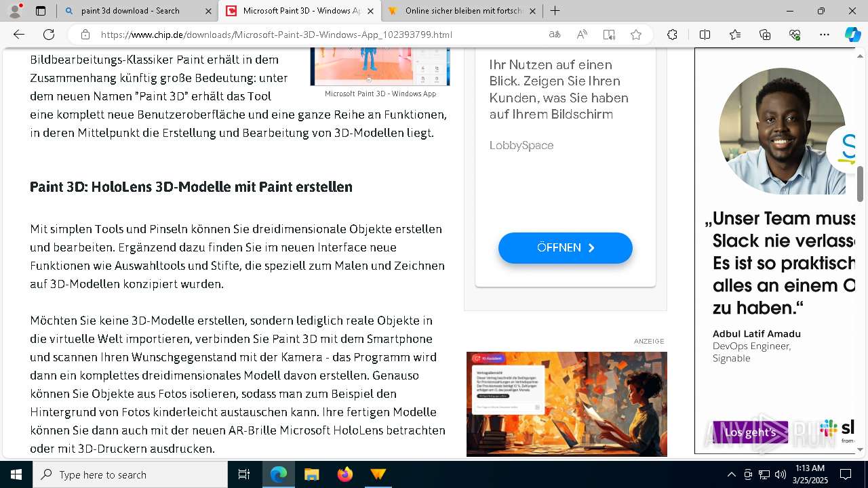Click the scrollbar down arrow
The width and height of the screenshot is (868, 488).
tap(861, 449)
